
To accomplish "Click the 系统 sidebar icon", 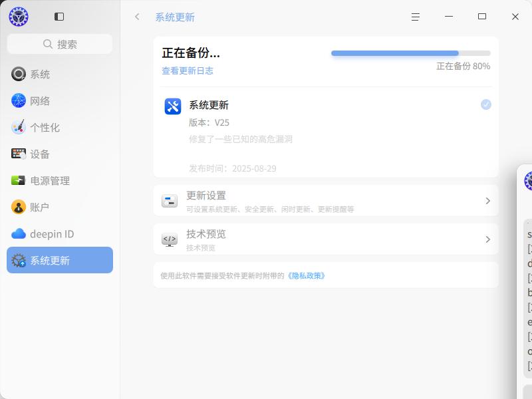I will click(x=19, y=74).
